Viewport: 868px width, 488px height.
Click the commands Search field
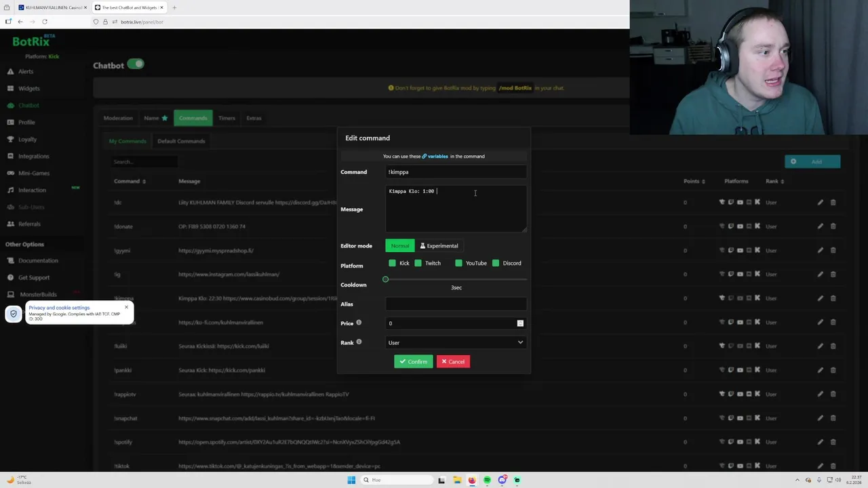click(x=144, y=161)
